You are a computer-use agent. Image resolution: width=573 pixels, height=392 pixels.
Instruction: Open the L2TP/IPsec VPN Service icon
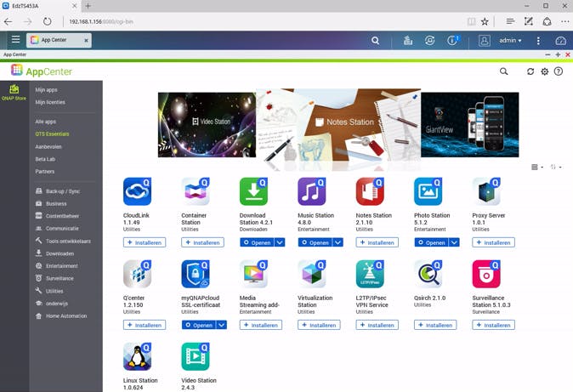tap(370, 274)
